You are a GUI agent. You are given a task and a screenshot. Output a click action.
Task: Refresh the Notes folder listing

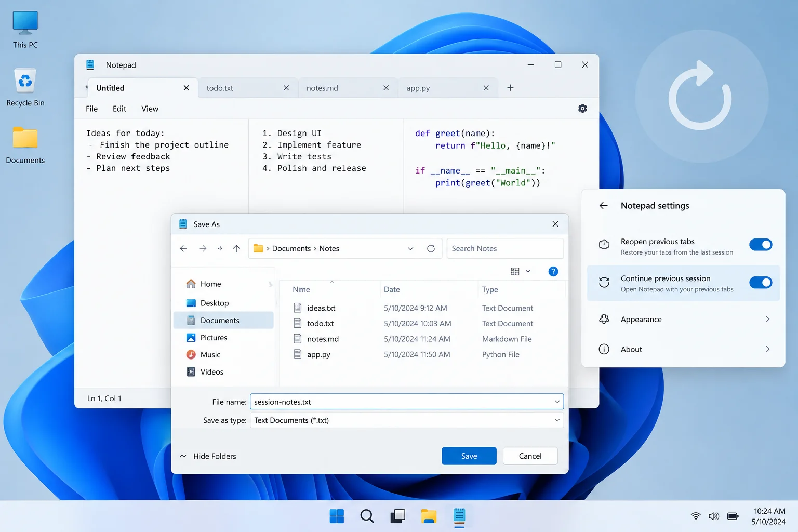click(x=431, y=248)
